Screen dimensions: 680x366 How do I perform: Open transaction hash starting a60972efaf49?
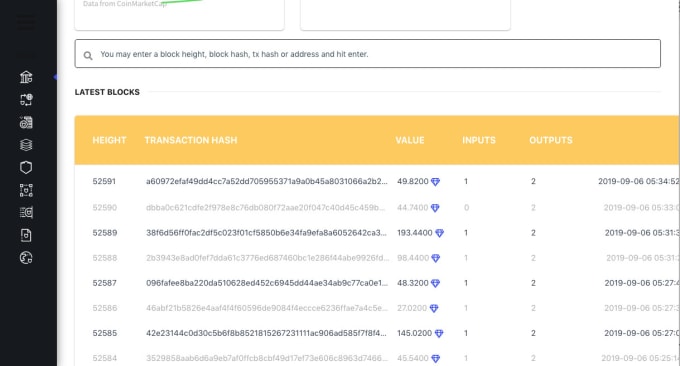[267, 181]
